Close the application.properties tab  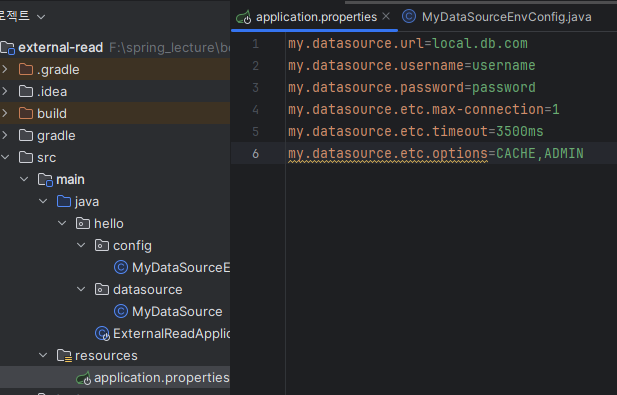386,17
